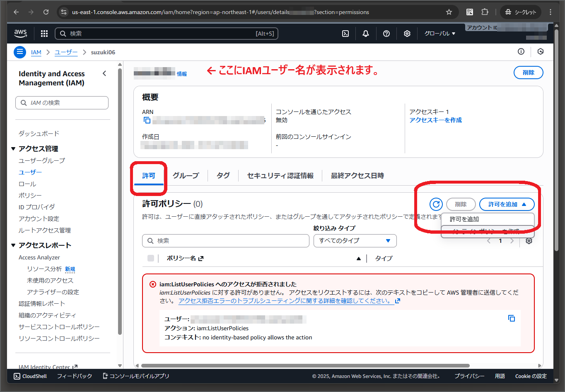The width and height of the screenshot is (565, 392).
Task: Go to the previous policies page
Action: point(489,241)
